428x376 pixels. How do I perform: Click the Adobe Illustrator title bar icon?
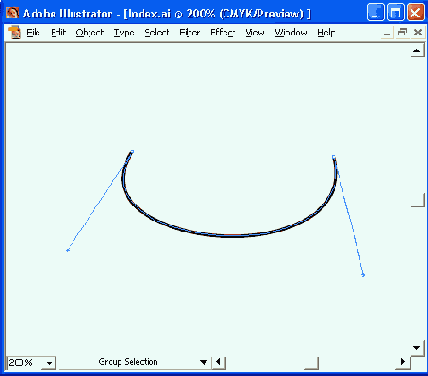pos(12,13)
